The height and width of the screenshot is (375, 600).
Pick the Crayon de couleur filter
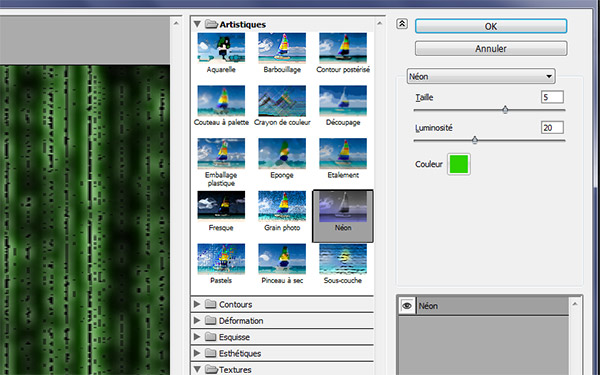(x=282, y=101)
